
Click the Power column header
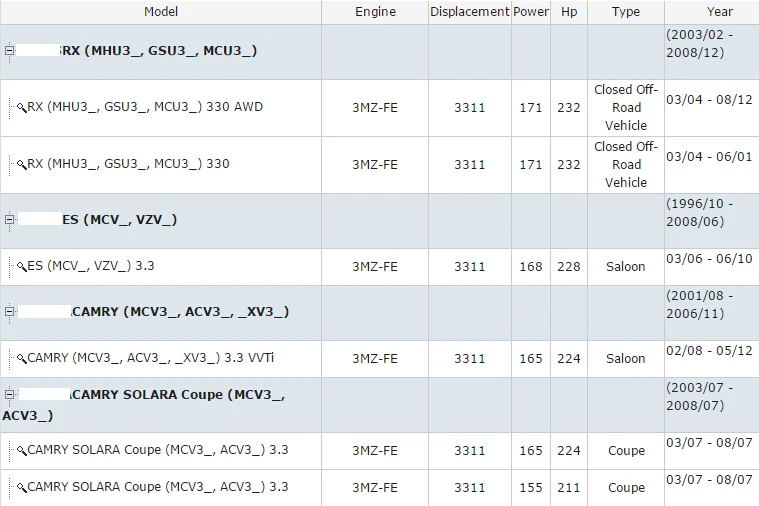pyautogui.click(x=531, y=12)
